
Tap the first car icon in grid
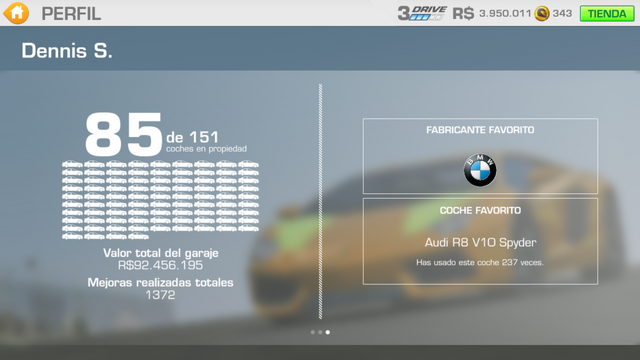(72, 164)
